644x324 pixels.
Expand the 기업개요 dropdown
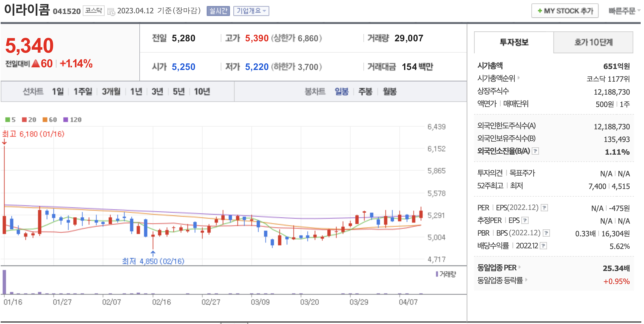[x=251, y=11]
